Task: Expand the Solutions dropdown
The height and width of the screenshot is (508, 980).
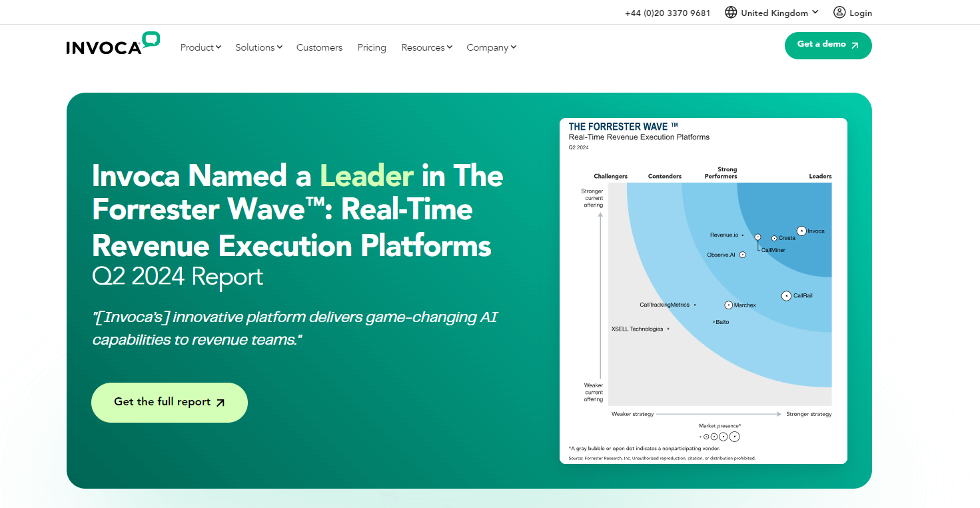Action: coord(259,47)
